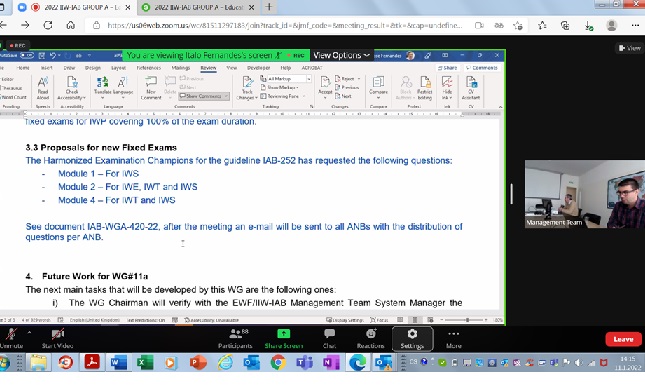Reload the page with the refresh button

[48, 25]
